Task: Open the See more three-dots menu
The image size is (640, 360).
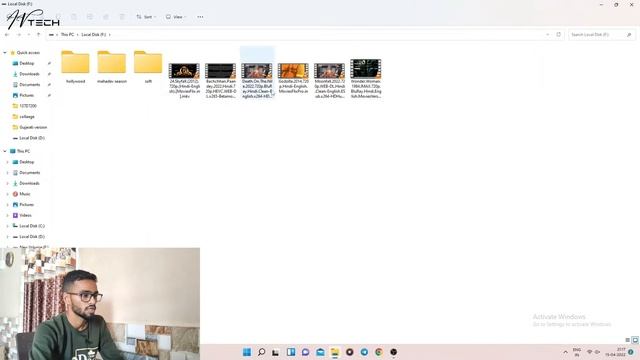Action: coord(200,17)
